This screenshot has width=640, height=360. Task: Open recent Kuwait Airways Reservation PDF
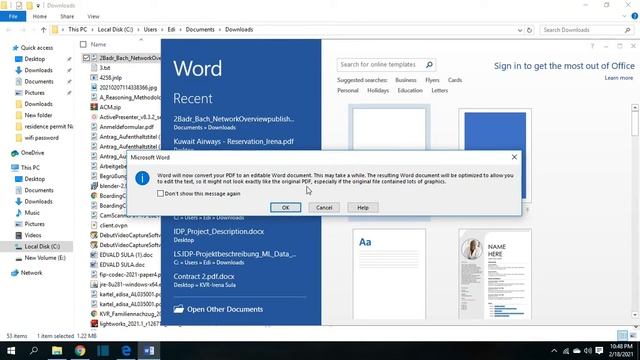point(233,142)
